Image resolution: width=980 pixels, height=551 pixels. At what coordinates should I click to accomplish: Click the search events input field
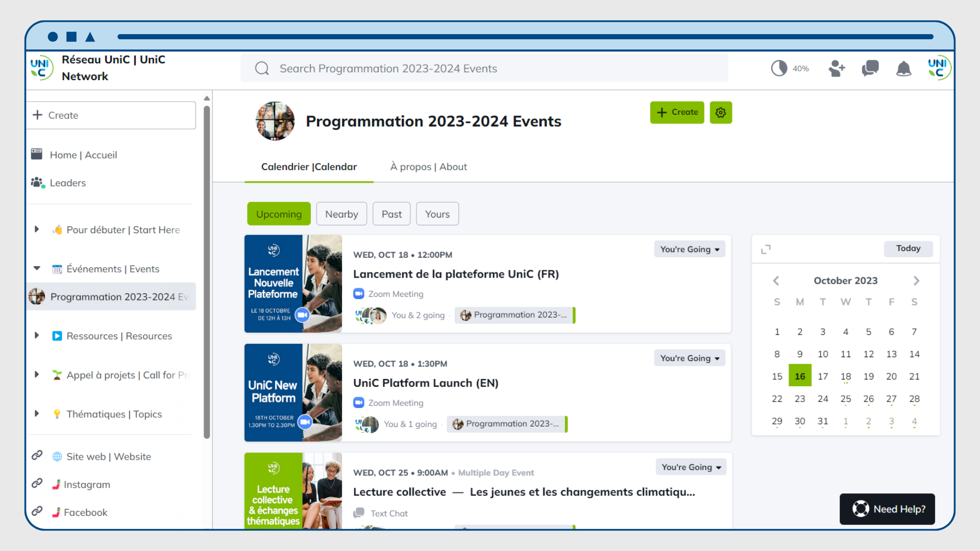pos(484,68)
